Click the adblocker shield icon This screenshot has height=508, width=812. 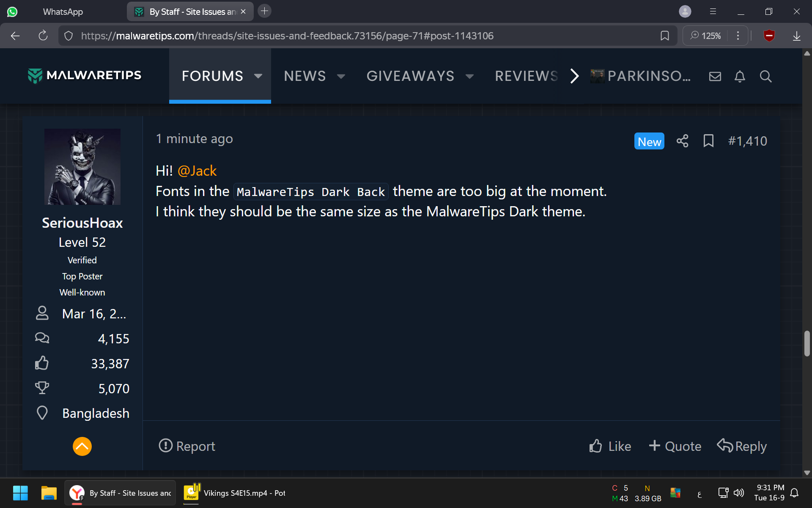[769, 36]
